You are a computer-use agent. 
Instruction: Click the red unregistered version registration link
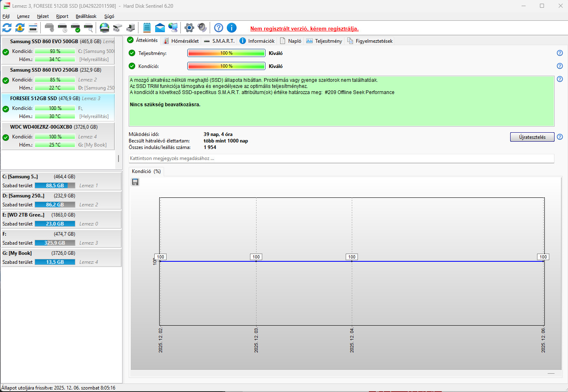pos(305,28)
